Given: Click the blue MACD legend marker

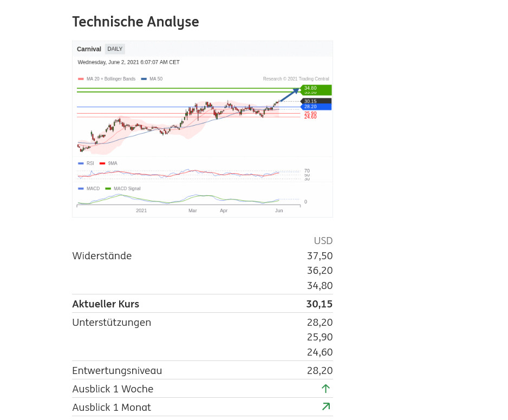Looking at the screenshot, I should pos(81,188).
